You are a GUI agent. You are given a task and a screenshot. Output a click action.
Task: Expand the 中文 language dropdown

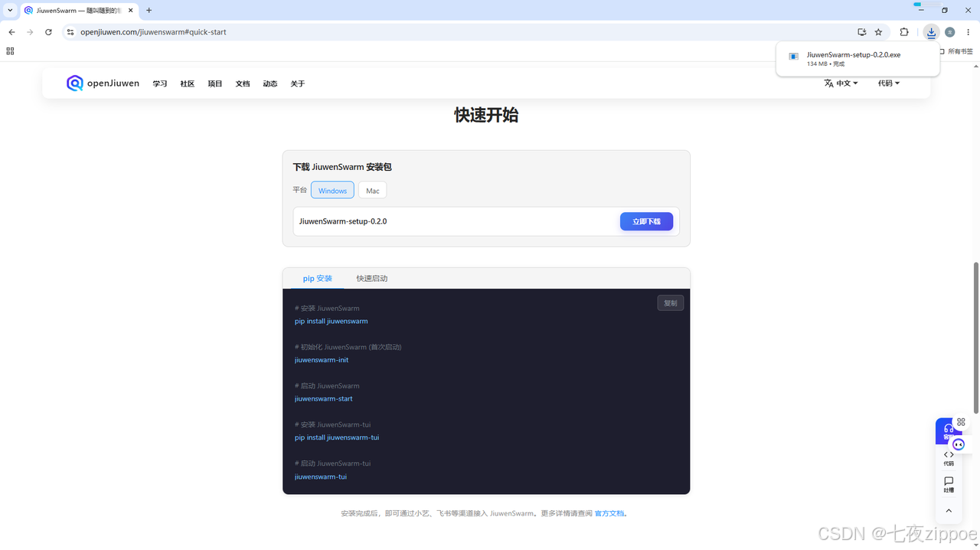click(841, 83)
